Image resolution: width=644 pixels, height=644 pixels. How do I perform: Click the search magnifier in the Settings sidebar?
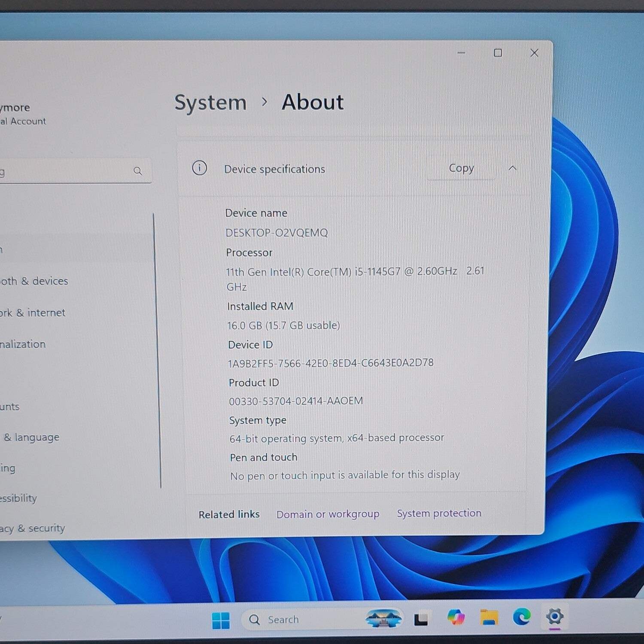138,171
